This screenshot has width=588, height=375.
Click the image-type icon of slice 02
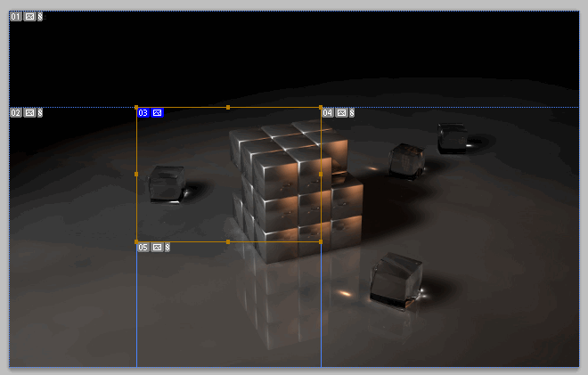coord(29,113)
